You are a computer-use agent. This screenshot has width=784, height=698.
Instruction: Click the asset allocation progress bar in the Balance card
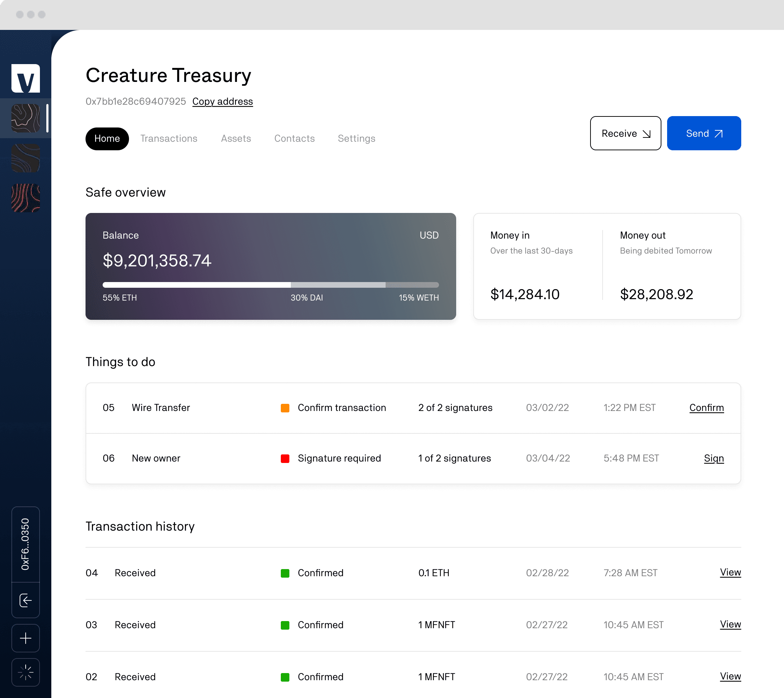(x=270, y=285)
